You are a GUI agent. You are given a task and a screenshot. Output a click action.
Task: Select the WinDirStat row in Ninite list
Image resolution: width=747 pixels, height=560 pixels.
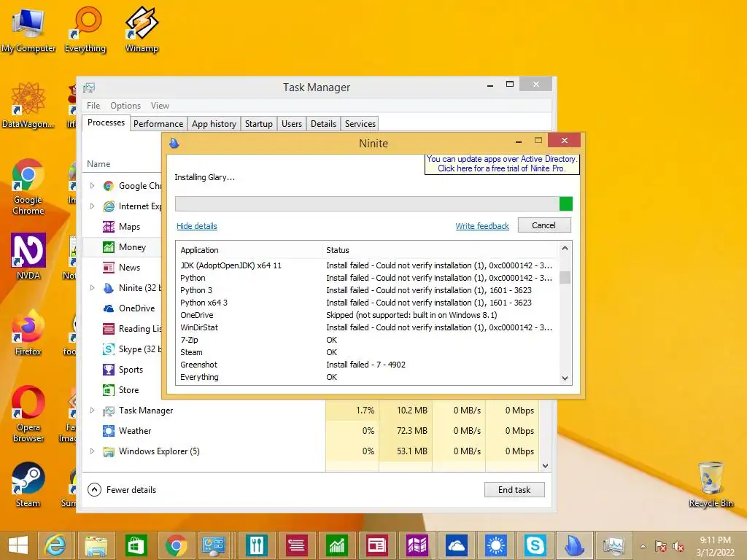pyautogui.click(x=367, y=327)
